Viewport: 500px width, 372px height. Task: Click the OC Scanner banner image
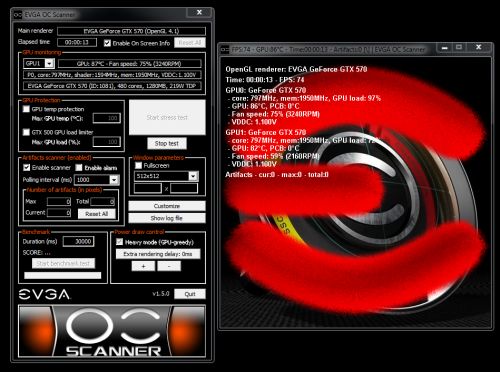point(112,332)
